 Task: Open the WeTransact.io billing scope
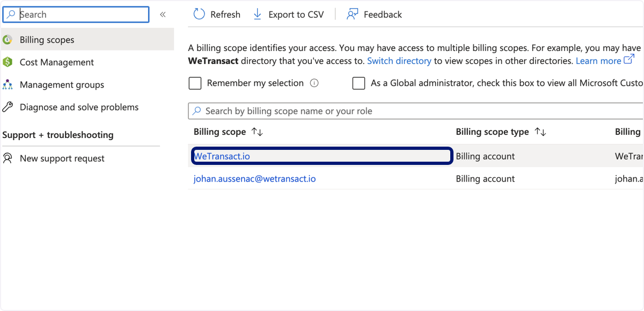point(222,156)
